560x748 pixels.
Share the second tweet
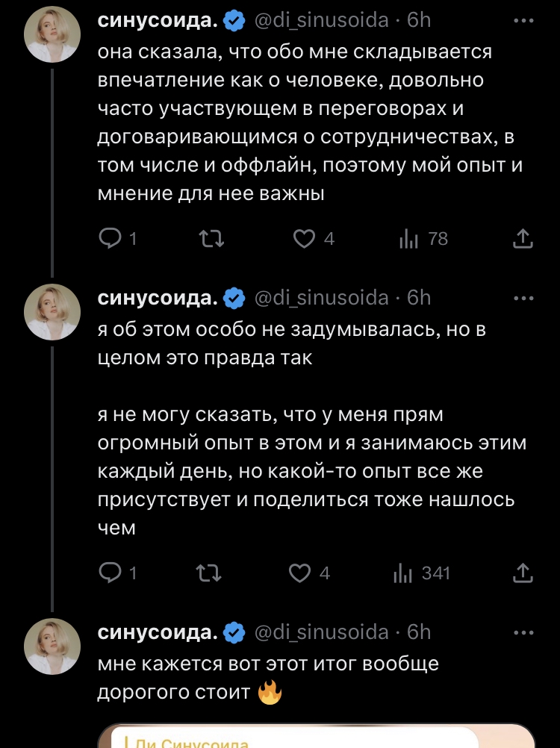523,573
